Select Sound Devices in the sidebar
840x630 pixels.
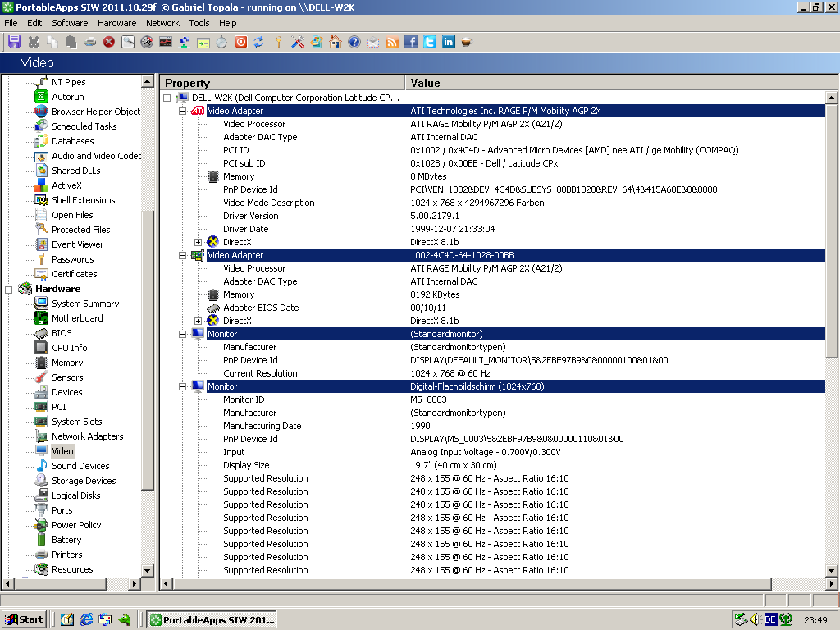80,466
